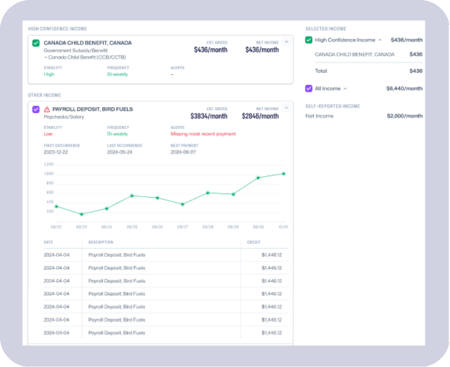
Task: Click the Canada Child Benefit (CCB/CCTB) sub-label
Action: pos(85,57)
